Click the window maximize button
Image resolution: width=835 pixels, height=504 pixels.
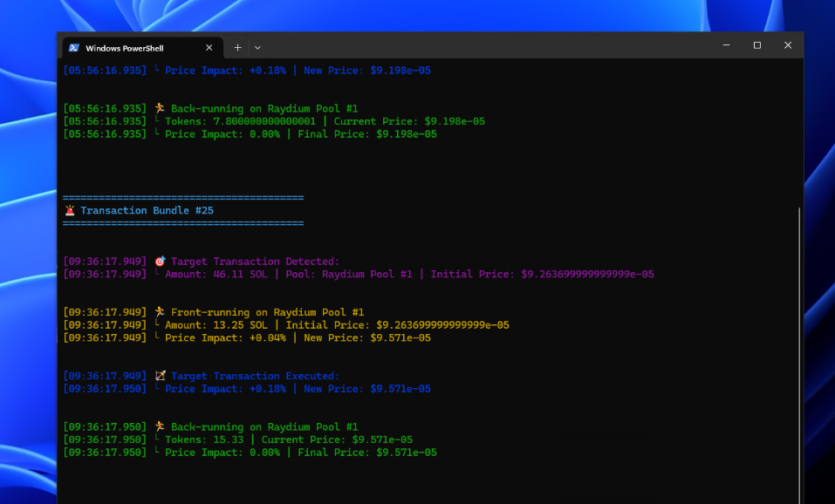pyautogui.click(x=756, y=44)
